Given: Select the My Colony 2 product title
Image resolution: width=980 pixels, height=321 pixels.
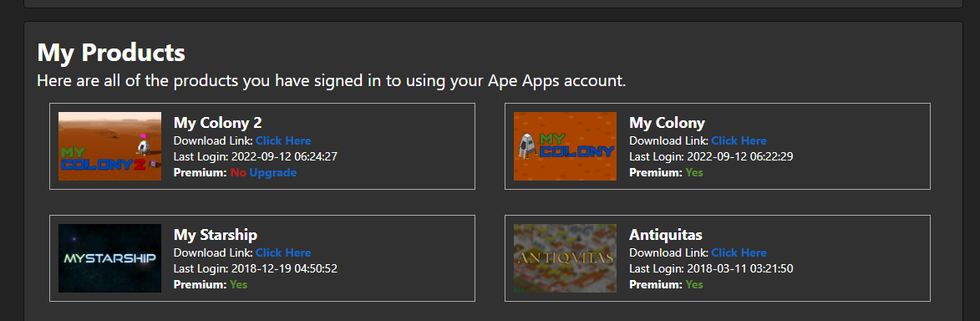Looking at the screenshot, I should (217, 123).
